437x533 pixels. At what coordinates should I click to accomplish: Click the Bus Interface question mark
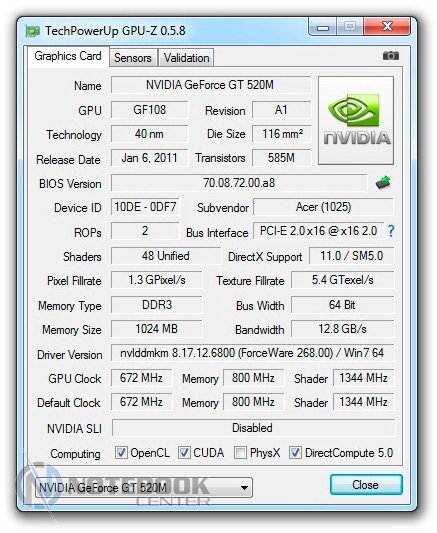coord(391,231)
